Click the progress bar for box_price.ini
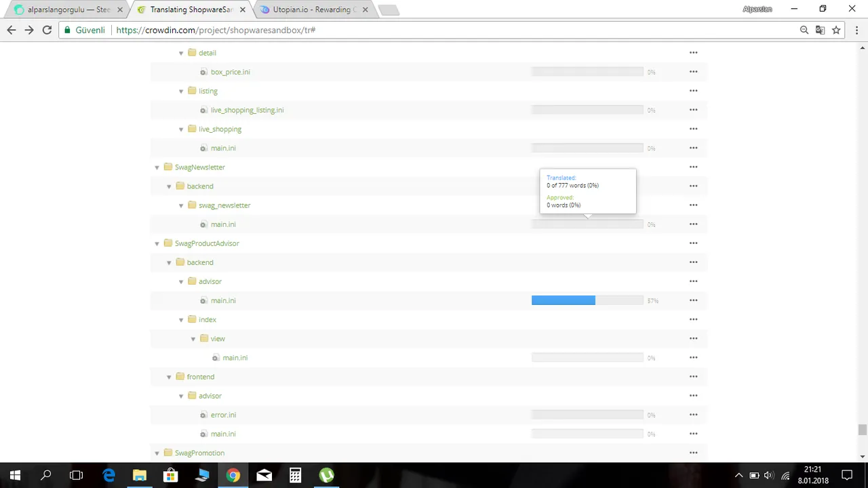868x488 pixels. click(x=587, y=72)
